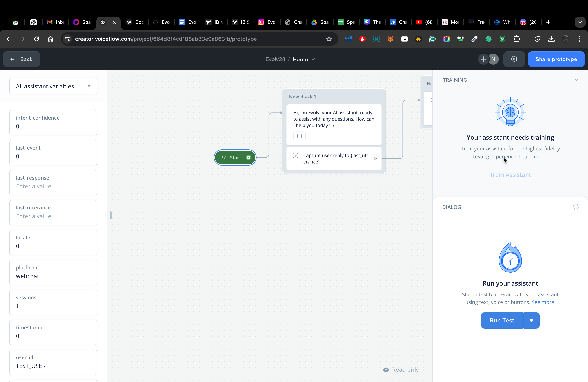Open a new browser tab
This screenshot has height=382, width=588.
tap(548, 22)
